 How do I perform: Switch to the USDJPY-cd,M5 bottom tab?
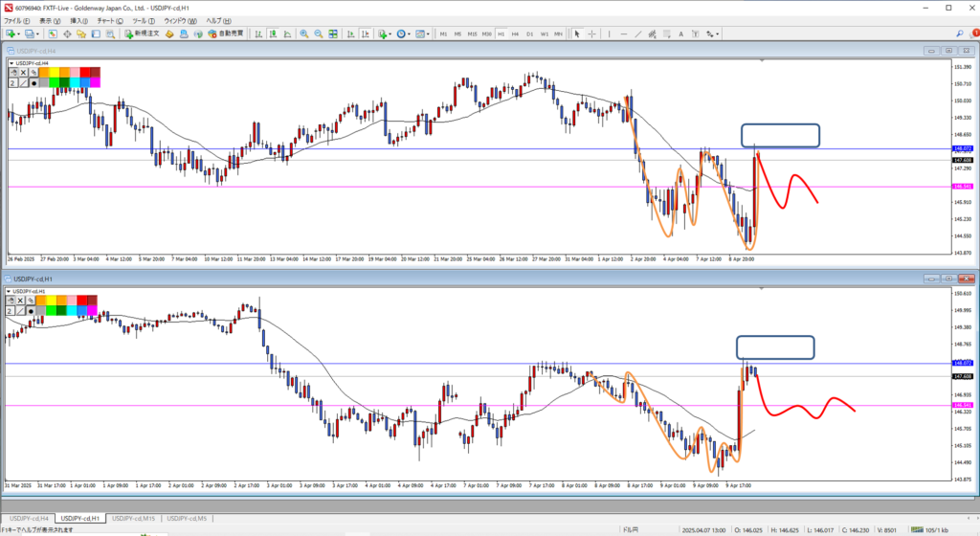click(187, 519)
